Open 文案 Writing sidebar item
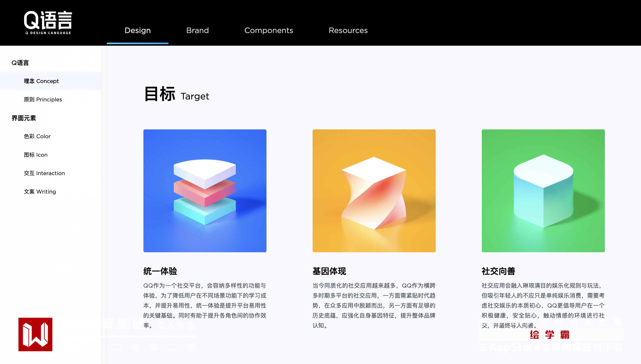The height and width of the screenshot is (364, 641). [40, 192]
